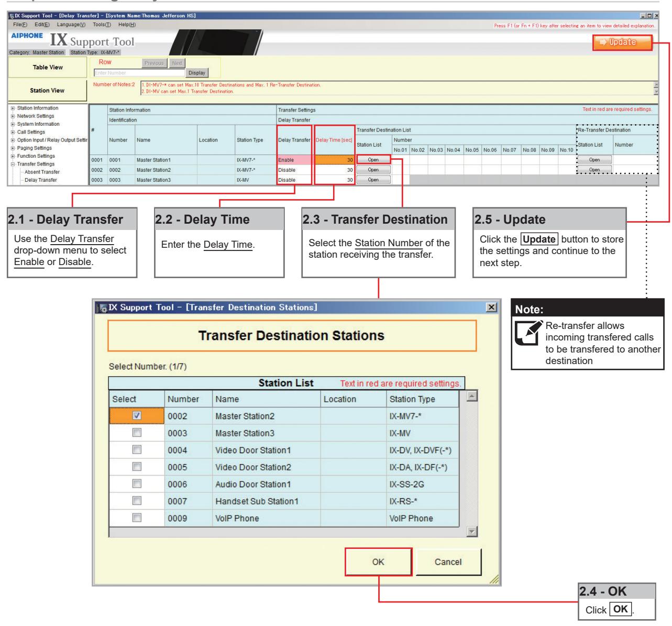Click Delay Time field for row 0002
Image resolution: width=672 pixels, height=626 pixels.
click(334, 170)
